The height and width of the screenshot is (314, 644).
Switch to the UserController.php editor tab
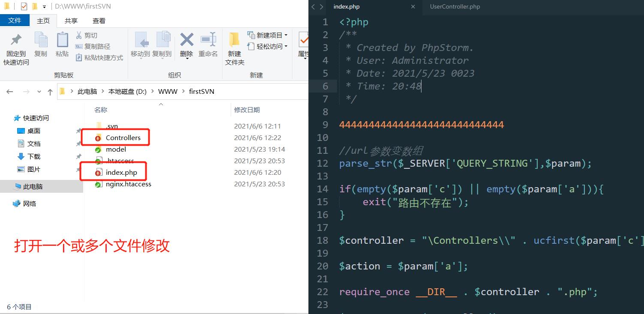click(x=455, y=6)
